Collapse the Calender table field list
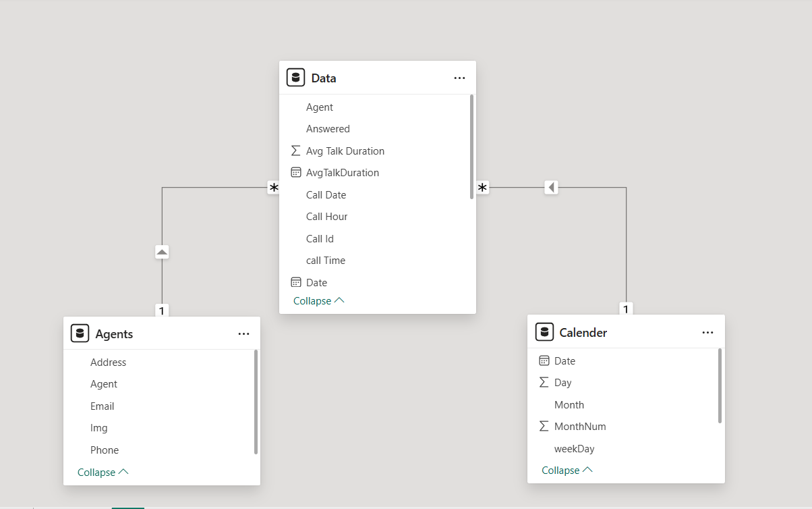812x509 pixels. click(x=567, y=471)
